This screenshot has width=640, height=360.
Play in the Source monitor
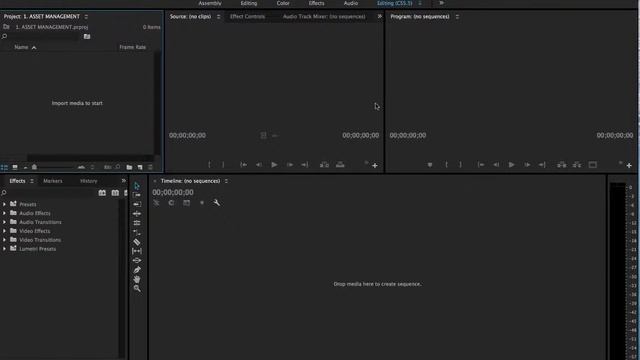tap(274, 164)
